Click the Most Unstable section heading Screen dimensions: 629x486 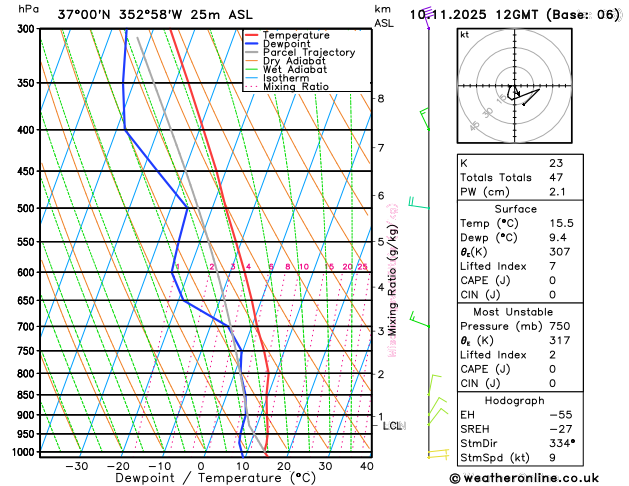click(513, 312)
